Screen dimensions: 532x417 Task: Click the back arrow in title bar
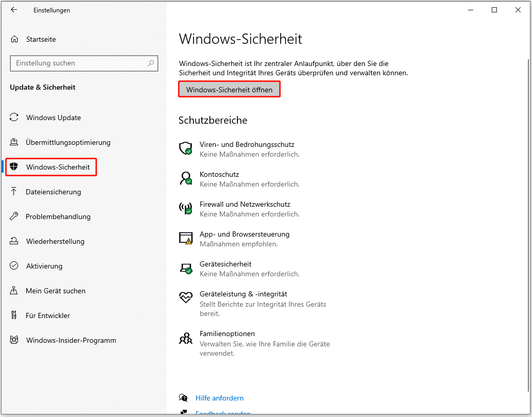14,10
